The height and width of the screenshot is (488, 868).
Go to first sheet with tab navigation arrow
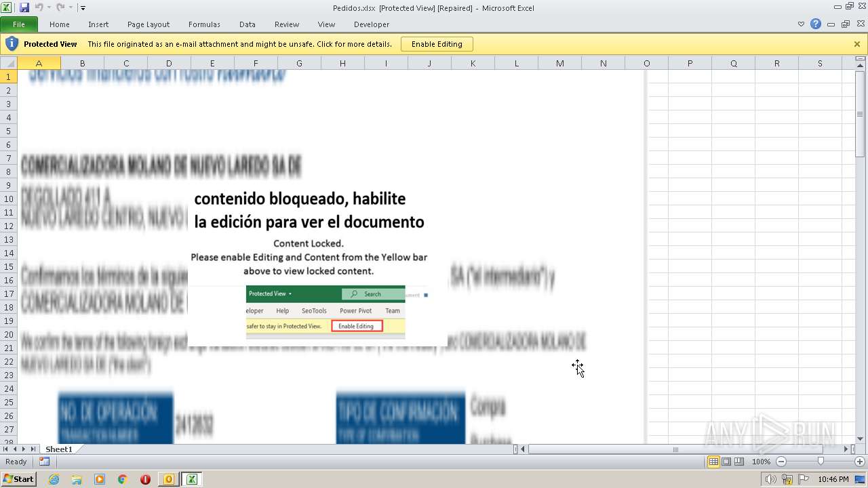tap(6, 449)
